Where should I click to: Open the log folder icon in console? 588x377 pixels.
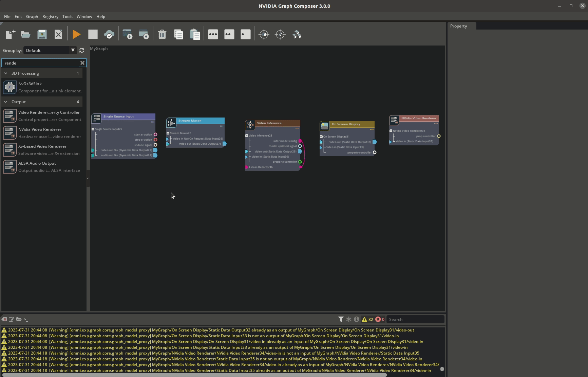coord(19,319)
